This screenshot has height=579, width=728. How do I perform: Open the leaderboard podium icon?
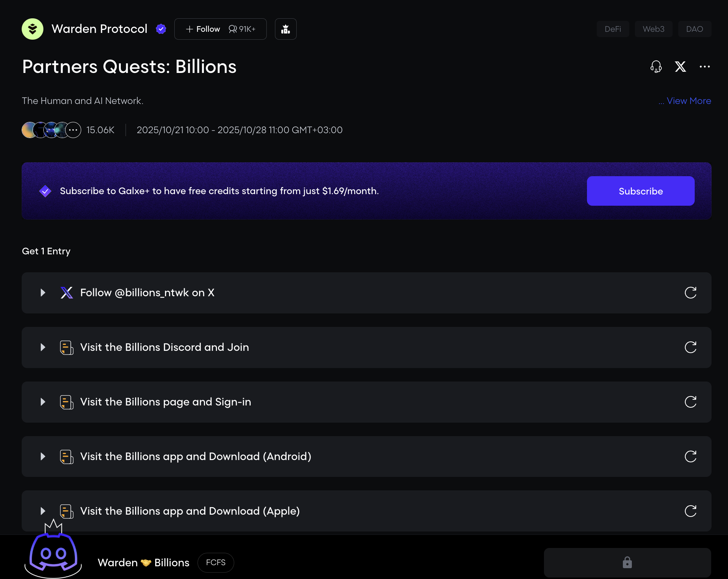coord(285,29)
